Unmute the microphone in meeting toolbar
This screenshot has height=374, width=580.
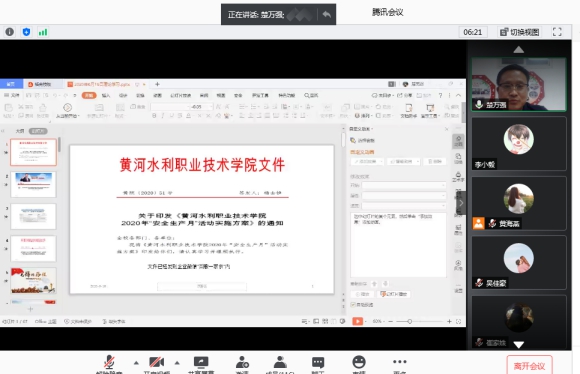[109, 362]
